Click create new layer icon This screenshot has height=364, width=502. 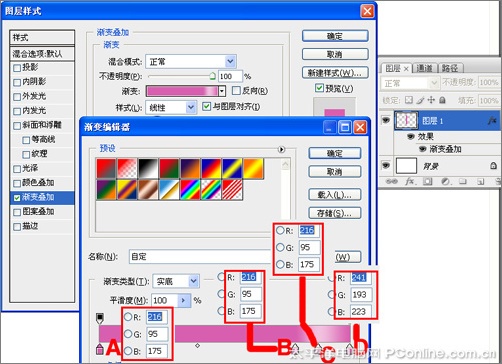(x=480, y=181)
